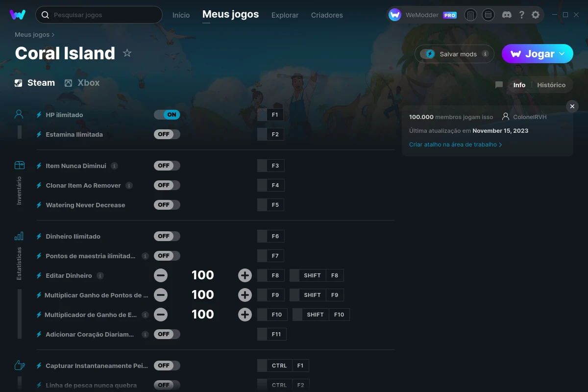
Task: Click the overlay window icon in the header
Action: 488,15
